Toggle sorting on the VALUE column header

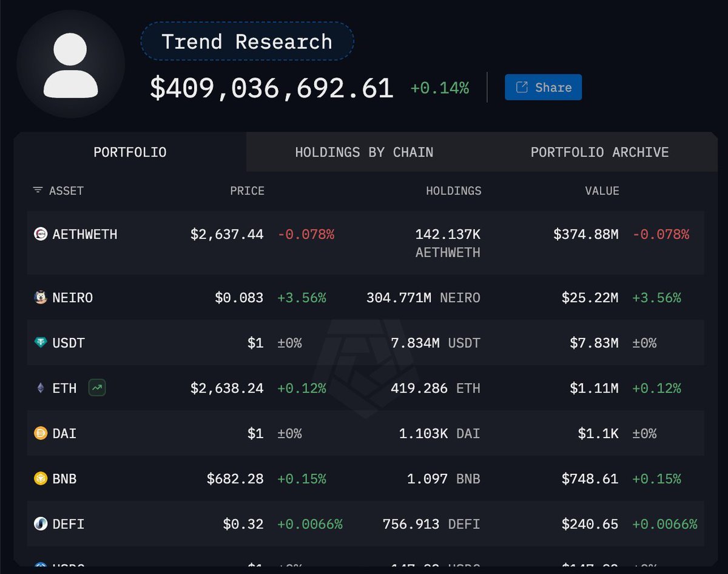(602, 191)
